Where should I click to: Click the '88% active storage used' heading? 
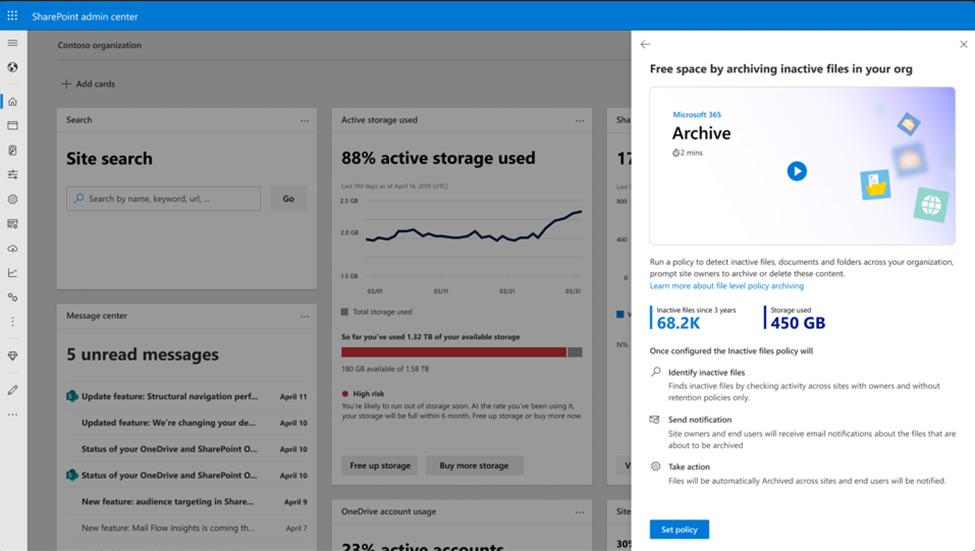[438, 158]
